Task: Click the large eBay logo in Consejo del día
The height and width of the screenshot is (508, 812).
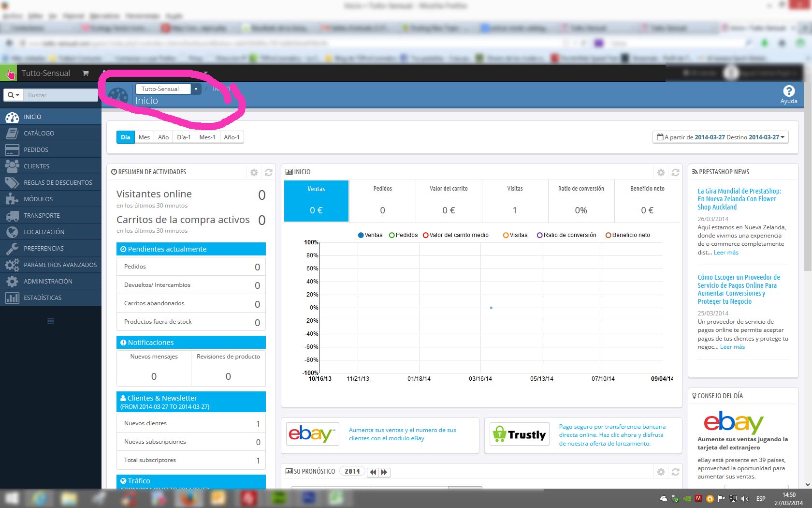Action: pos(734,422)
